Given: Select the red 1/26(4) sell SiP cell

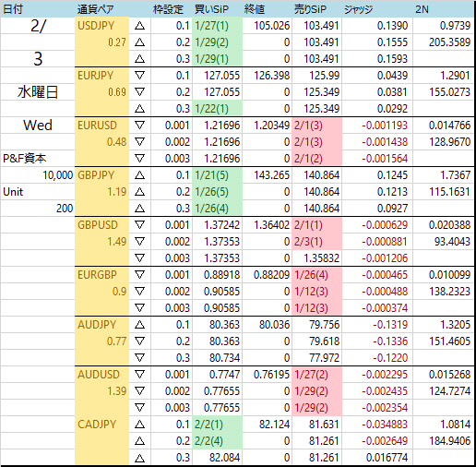Looking at the screenshot, I should 316,275.
